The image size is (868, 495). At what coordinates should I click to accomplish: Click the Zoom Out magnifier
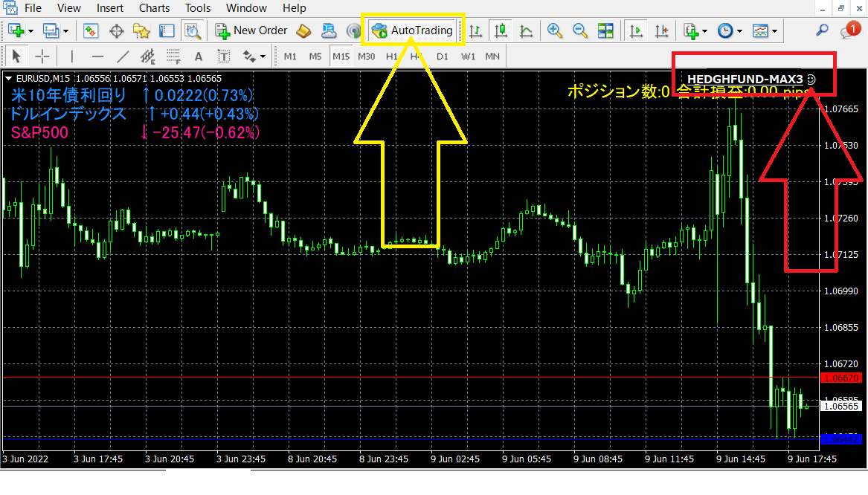580,30
